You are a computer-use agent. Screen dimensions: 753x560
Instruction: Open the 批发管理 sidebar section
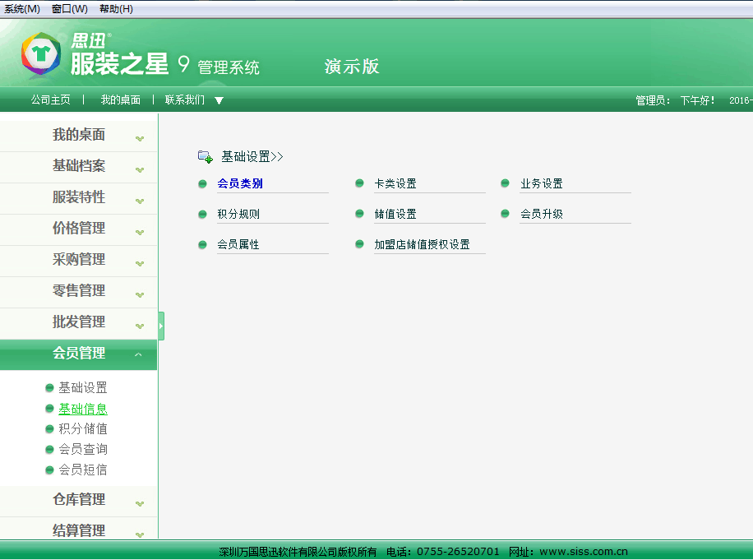pyautogui.click(x=79, y=322)
